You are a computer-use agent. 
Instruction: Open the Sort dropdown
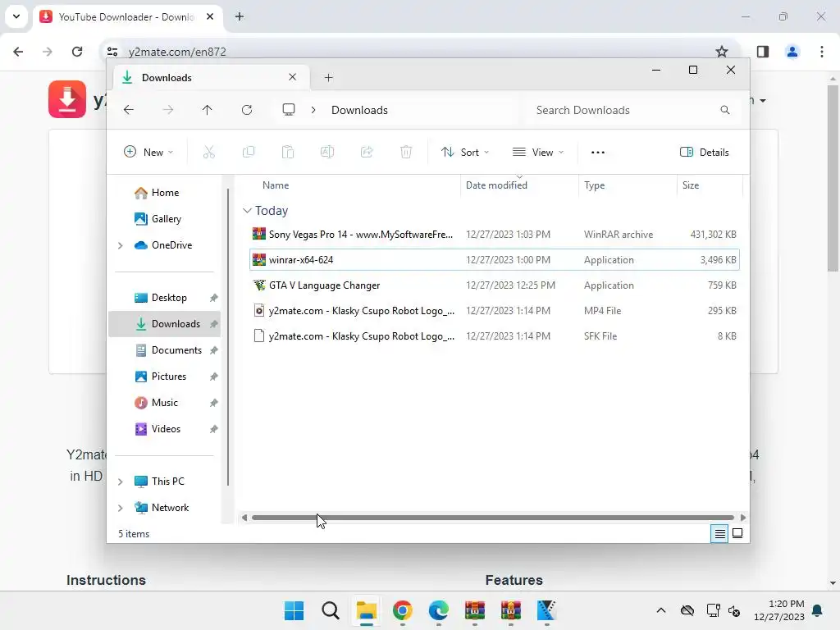coord(465,152)
